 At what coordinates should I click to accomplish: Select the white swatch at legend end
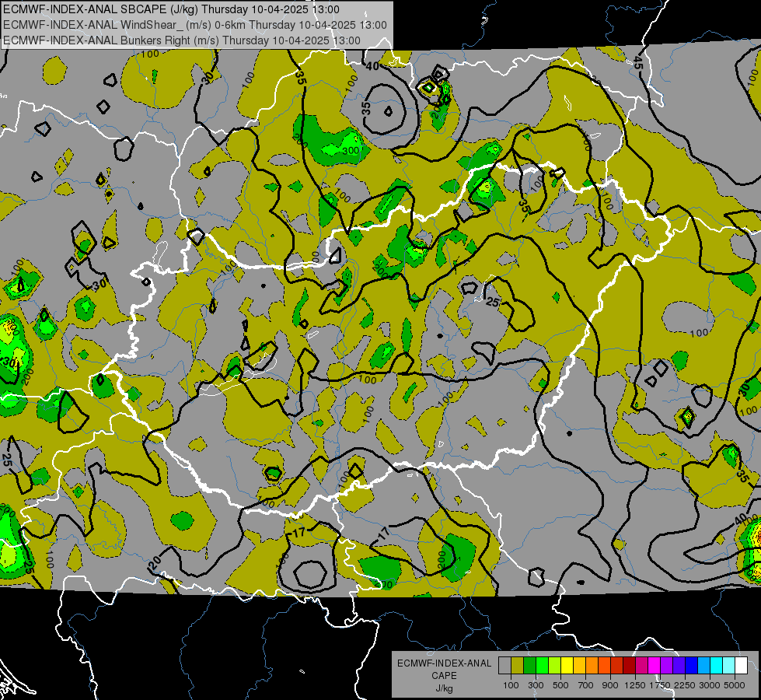[x=742, y=666]
